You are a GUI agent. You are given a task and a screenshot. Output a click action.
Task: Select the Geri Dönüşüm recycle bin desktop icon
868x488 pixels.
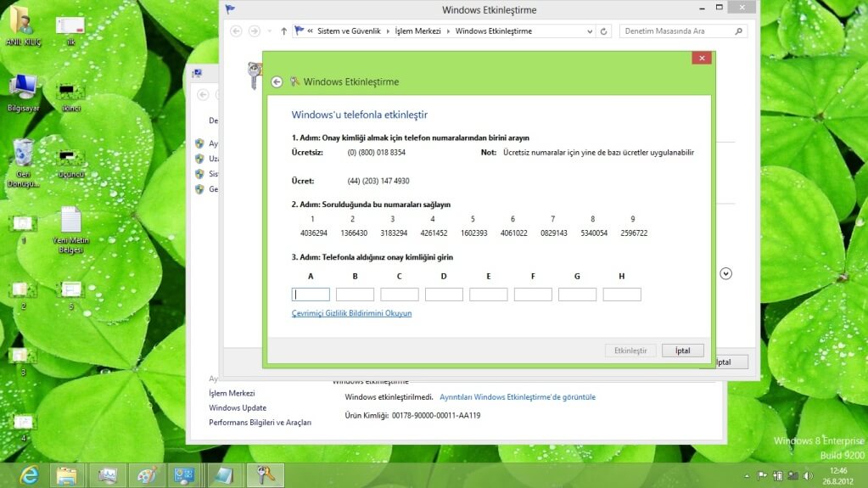pos(23,154)
